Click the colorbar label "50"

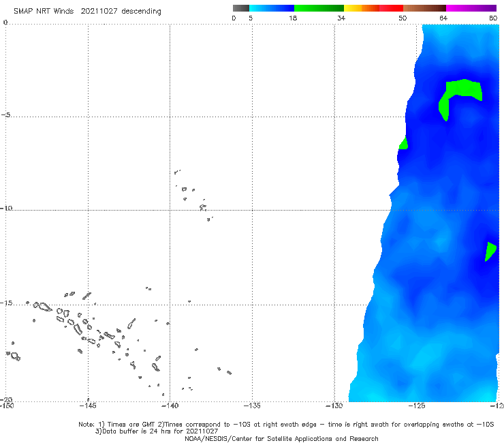pyautogui.click(x=403, y=18)
